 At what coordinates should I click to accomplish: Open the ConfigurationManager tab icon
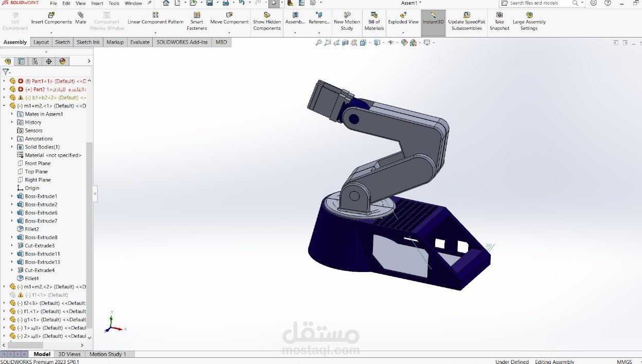coord(35,61)
